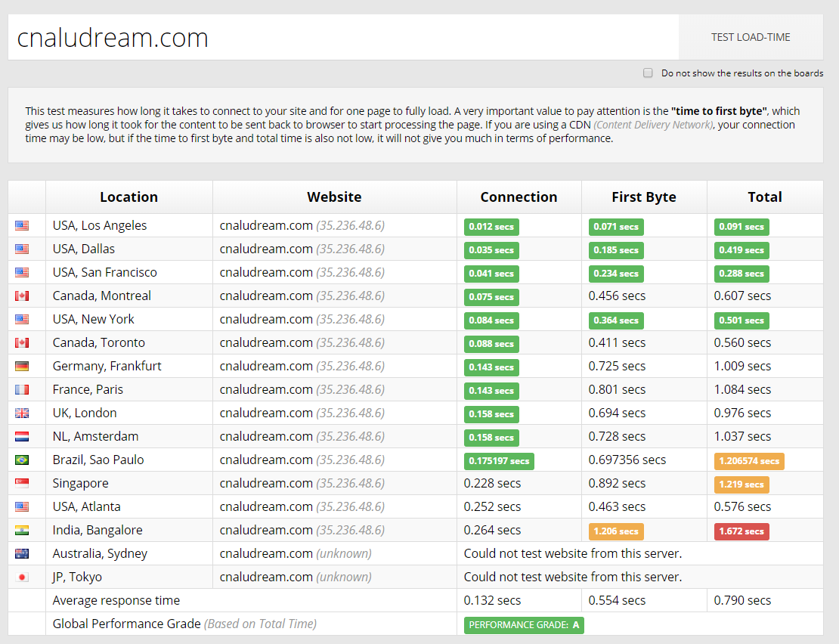839x644 pixels.
Task: Click the 'Global Performance Grade' label
Action: pyautogui.click(x=126, y=624)
